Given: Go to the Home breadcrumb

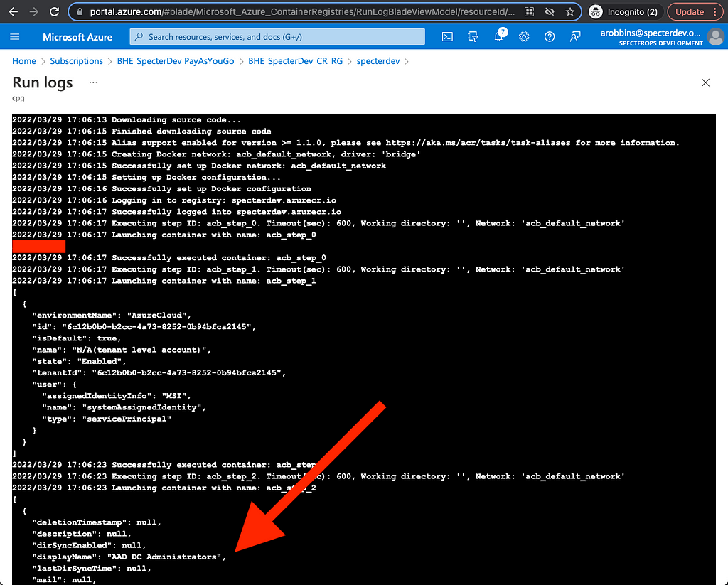Looking at the screenshot, I should 24,61.
